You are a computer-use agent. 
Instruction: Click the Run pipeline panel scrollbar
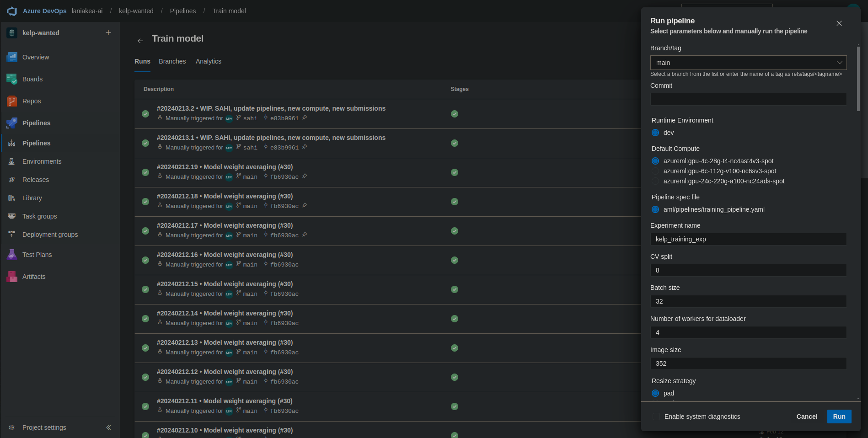pos(858,79)
